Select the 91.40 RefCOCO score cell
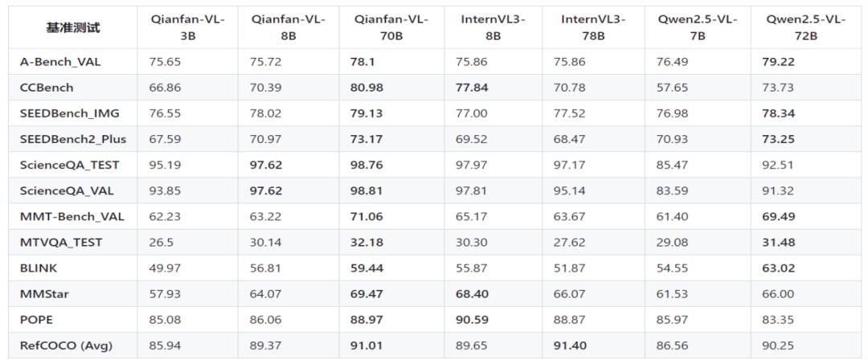The image size is (868, 364). [570, 346]
